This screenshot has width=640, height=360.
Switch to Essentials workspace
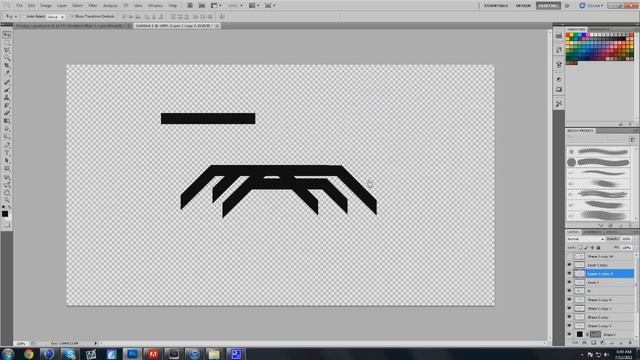coord(496,6)
